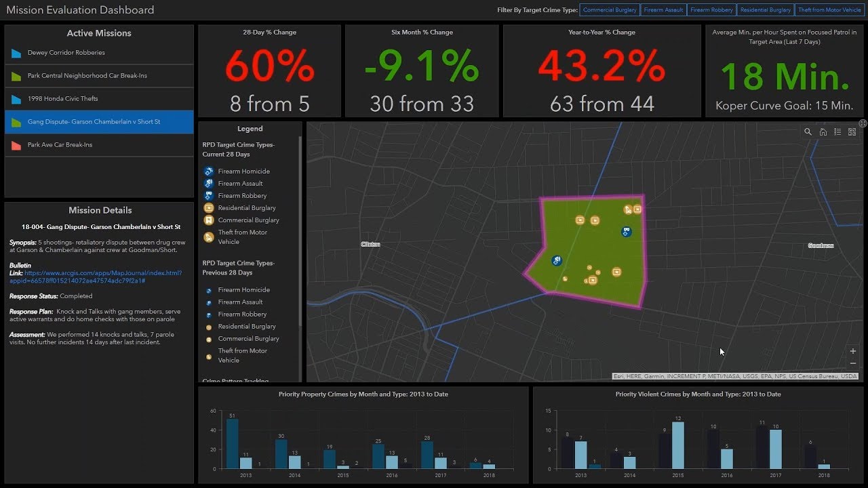This screenshot has width=868, height=488.
Task: Click current Firearm Robbery legend icon
Action: (x=209, y=196)
